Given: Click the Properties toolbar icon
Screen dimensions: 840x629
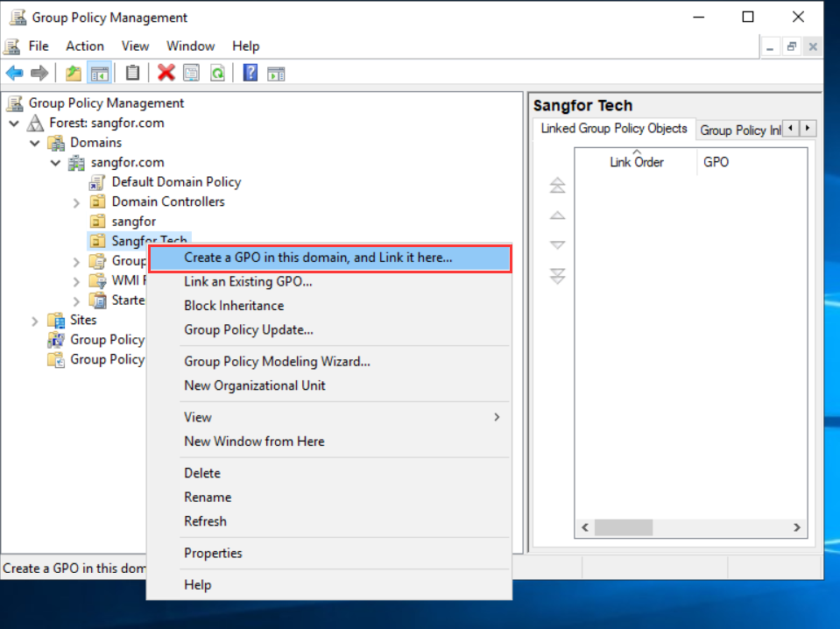Looking at the screenshot, I should click(x=191, y=73).
